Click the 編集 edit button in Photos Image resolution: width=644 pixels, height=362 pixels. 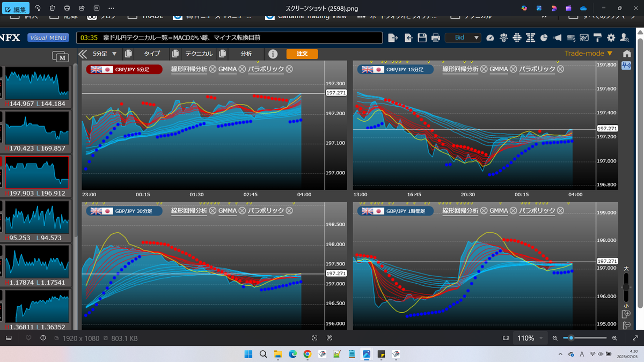click(x=15, y=9)
